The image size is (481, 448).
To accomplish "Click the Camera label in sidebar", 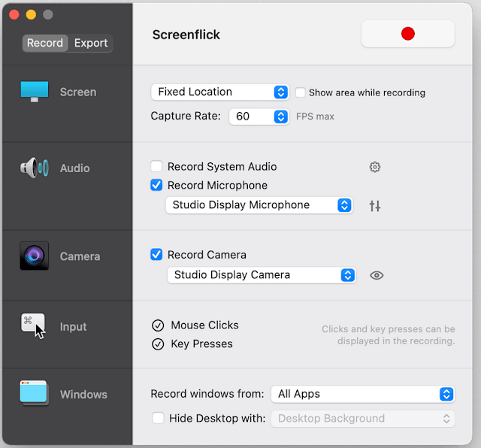I will [x=80, y=256].
